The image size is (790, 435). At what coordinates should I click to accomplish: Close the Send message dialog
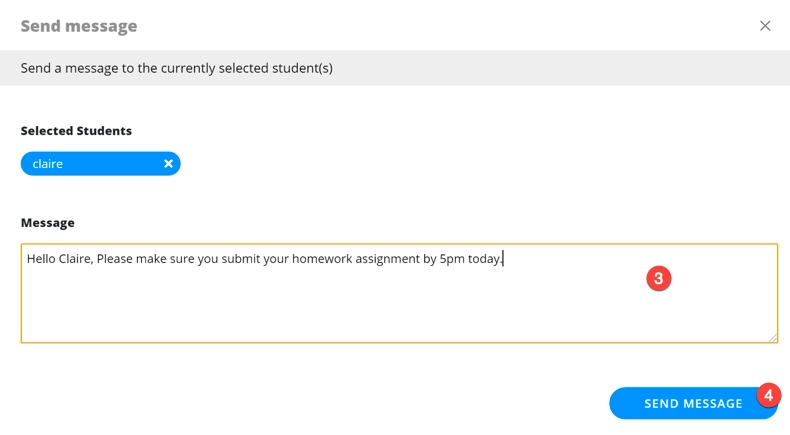pos(765,26)
